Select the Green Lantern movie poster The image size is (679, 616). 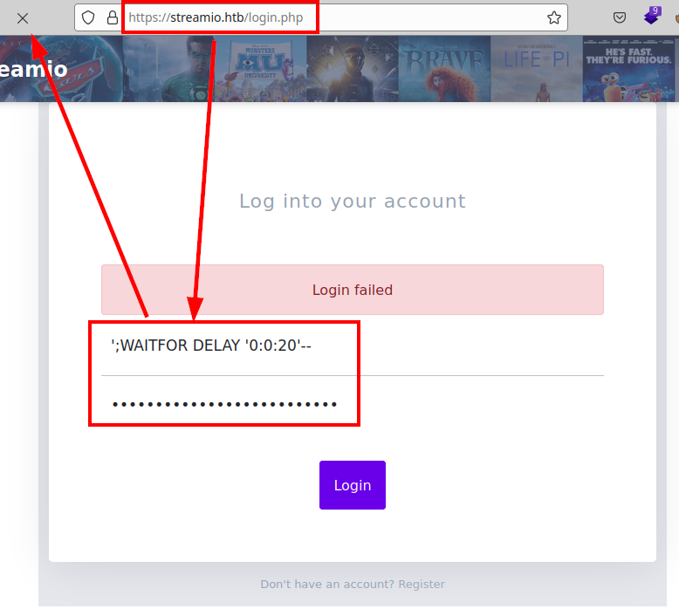[x=169, y=69]
